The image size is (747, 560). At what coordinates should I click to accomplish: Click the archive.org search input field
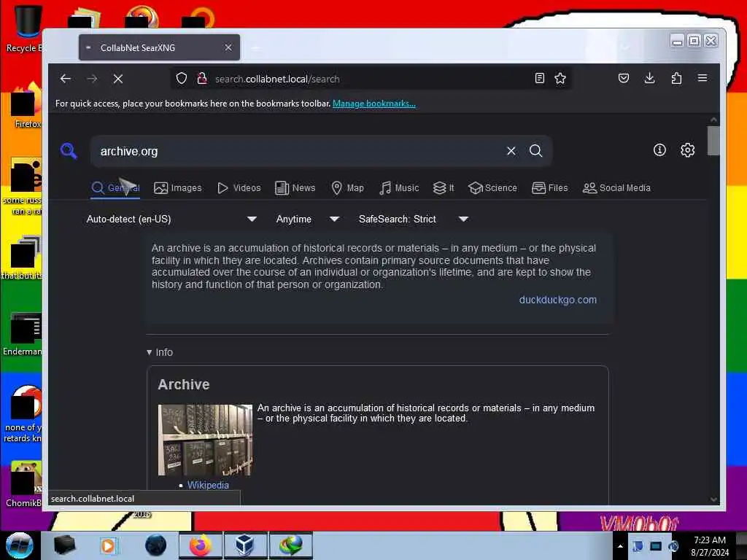(x=300, y=151)
